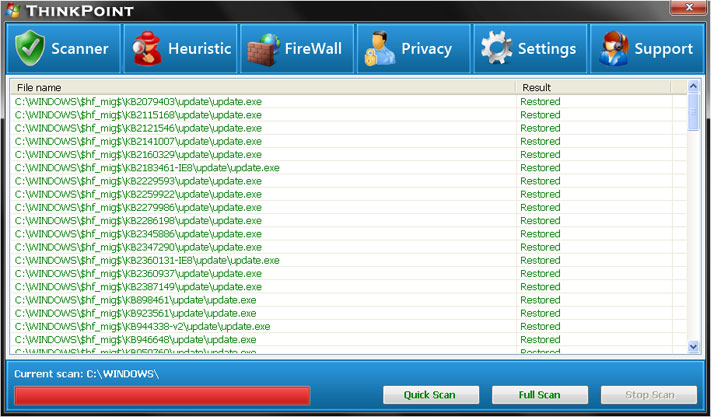Click the scrollbar down arrow
Viewport: 711px width, 417px height.
coord(694,346)
